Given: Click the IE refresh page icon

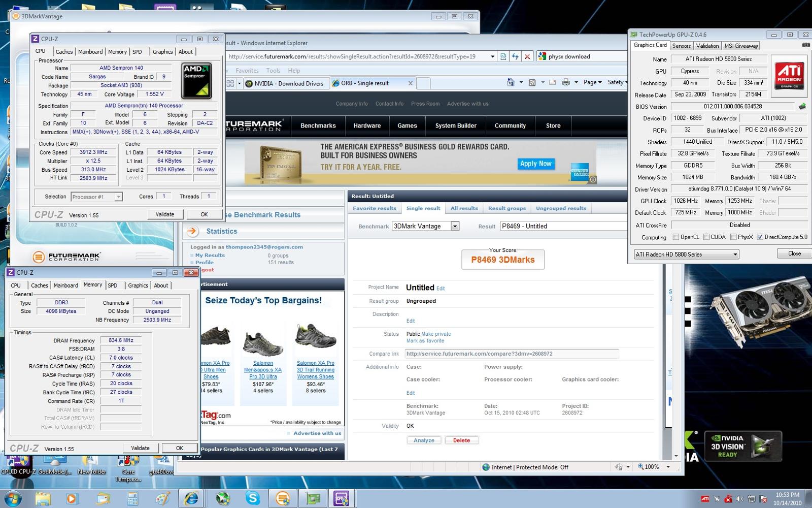Looking at the screenshot, I should (515, 56).
